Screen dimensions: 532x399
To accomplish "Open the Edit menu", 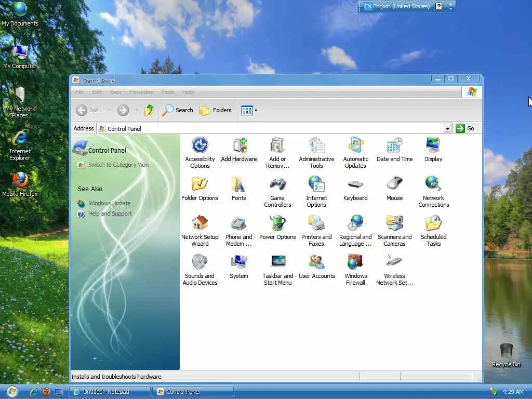I will point(96,92).
